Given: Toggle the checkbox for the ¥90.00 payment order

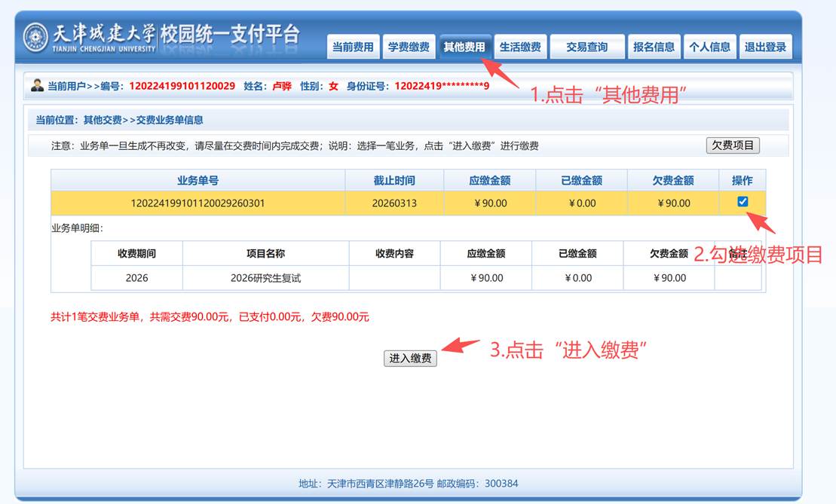Looking at the screenshot, I should [x=743, y=201].
